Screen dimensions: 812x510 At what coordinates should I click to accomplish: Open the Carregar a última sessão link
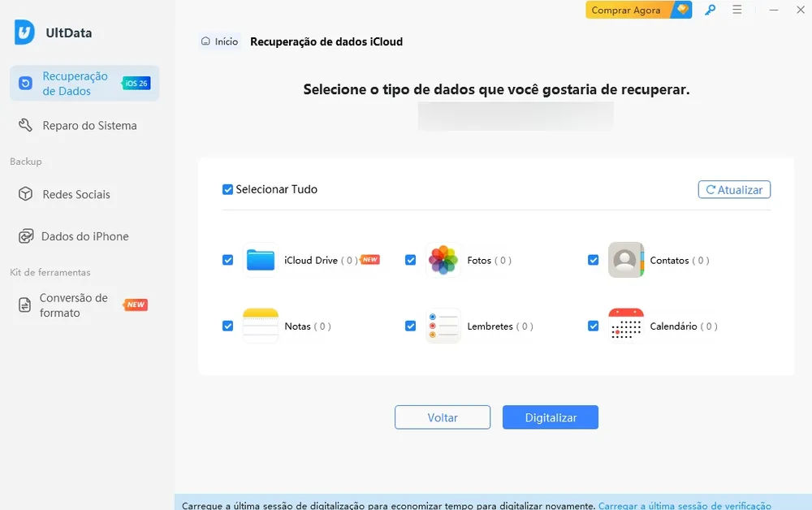(x=685, y=504)
